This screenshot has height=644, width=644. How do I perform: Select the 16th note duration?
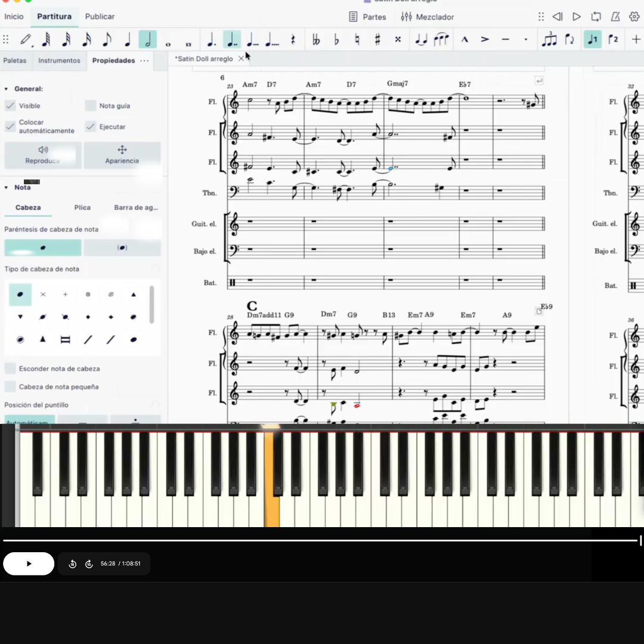click(86, 39)
